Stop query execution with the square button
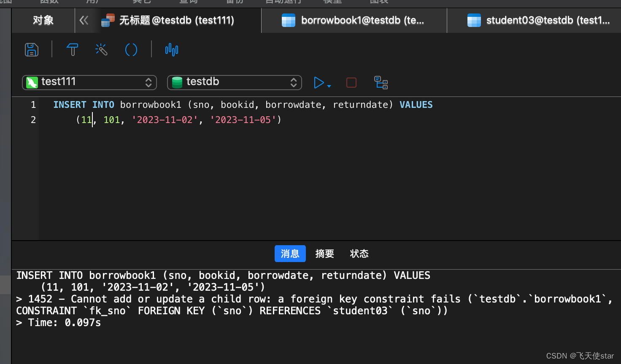 [x=351, y=83]
